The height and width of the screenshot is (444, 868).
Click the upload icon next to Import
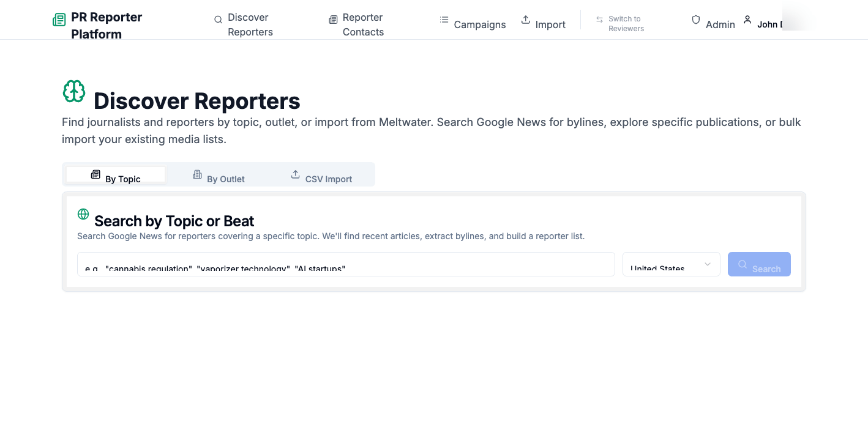(525, 19)
